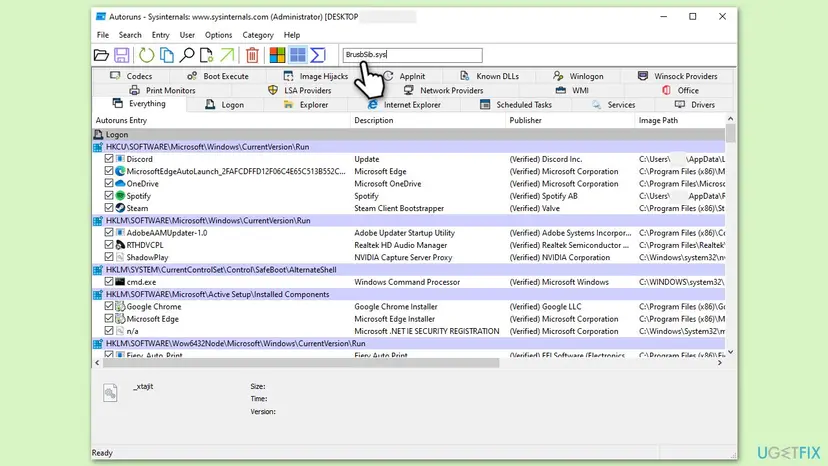Image resolution: width=828 pixels, height=466 pixels.
Task: Uncheck the Steam autorun checkbox
Action: click(109, 208)
